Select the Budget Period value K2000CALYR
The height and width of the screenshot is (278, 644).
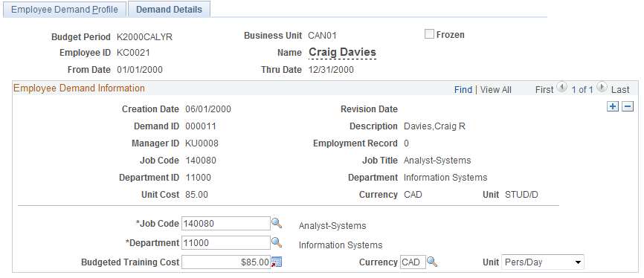(x=144, y=37)
